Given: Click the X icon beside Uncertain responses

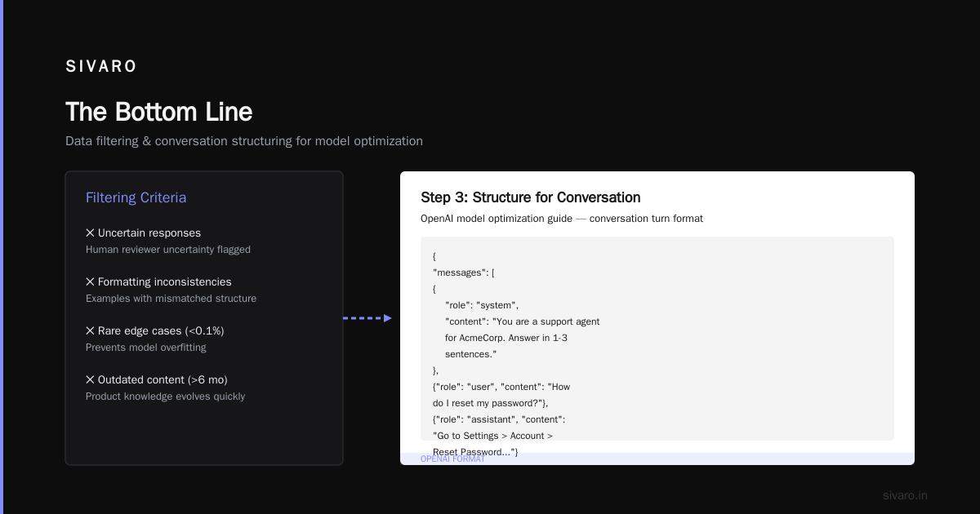Looking at the screenshot, I should 90,233.
